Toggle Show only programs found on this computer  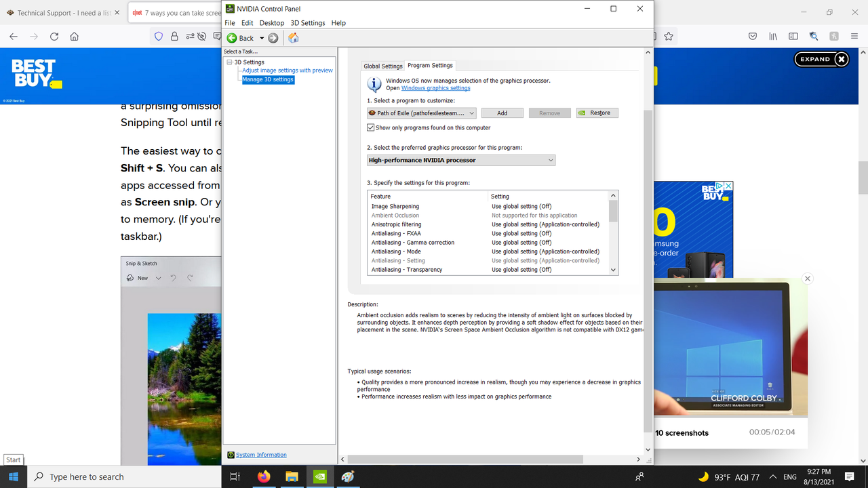click(x=371, y=127)
